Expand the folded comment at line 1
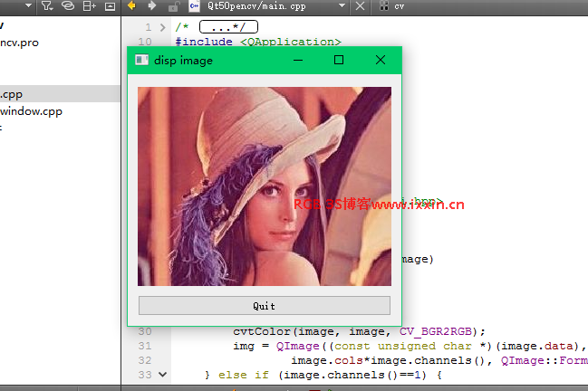588x391 pixels. coord(162,27)
